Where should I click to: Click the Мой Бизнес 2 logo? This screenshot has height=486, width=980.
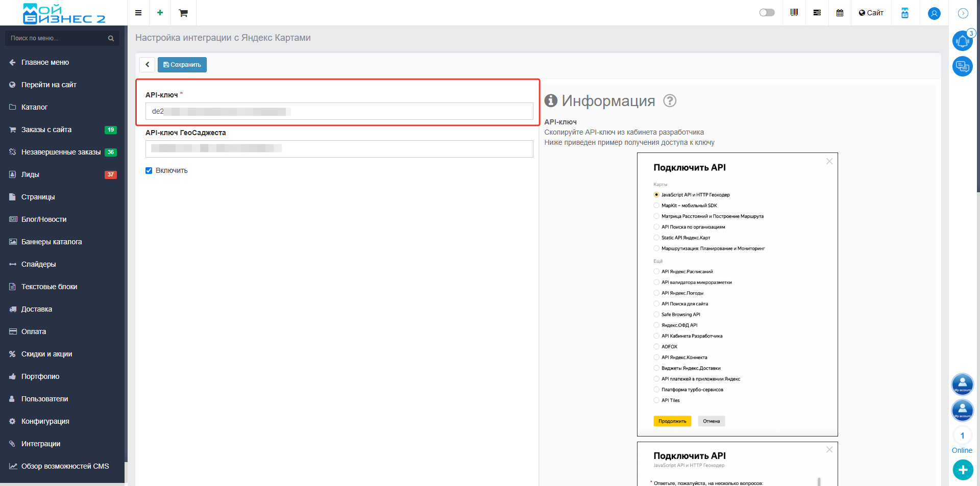64,13
